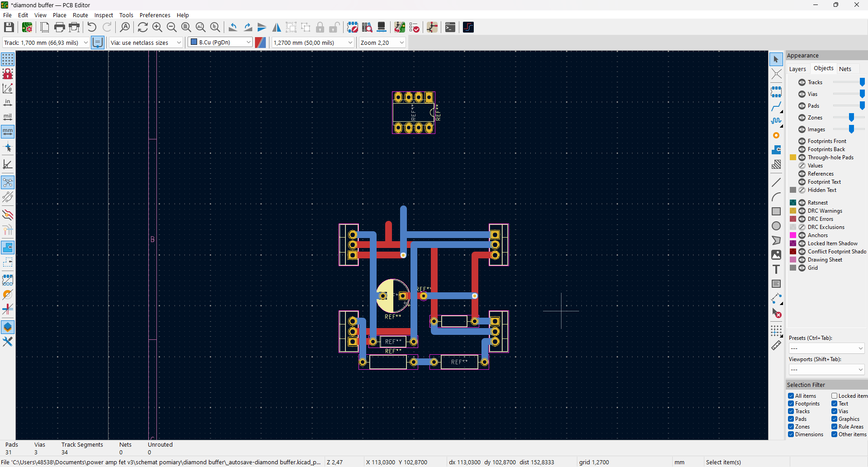Uncheck the Dimensions selection filter
Screen dimensions: 868x467
click(791, 434)
